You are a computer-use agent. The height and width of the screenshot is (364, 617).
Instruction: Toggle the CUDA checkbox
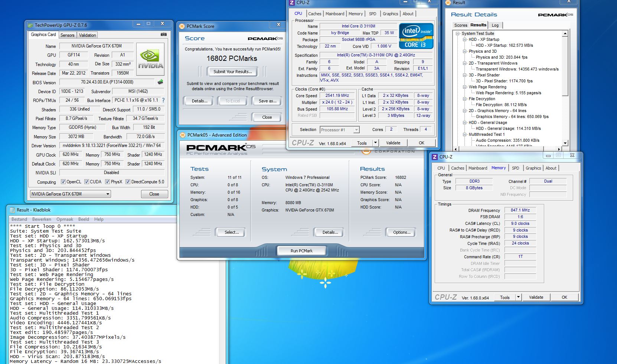tap(86, 182)
